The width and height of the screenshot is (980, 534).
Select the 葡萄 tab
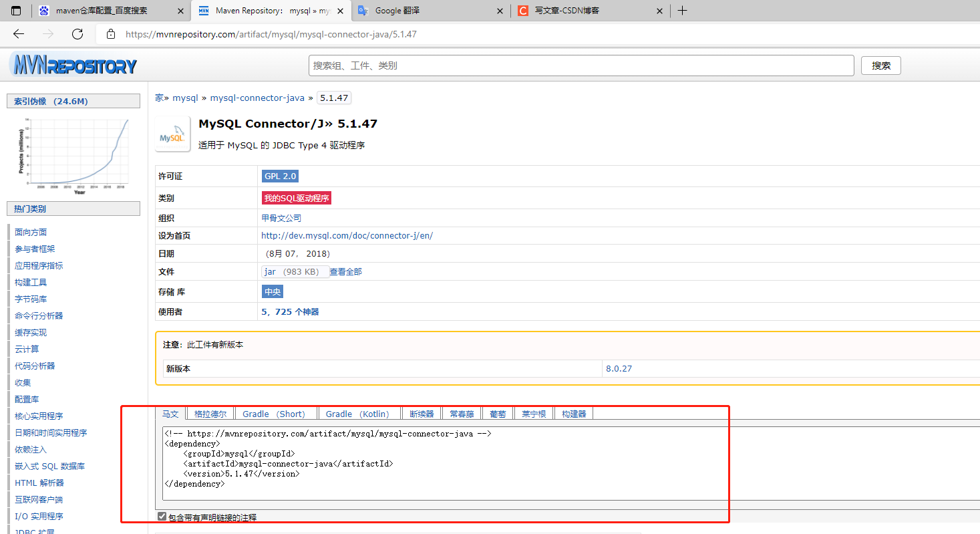(498, 414)
